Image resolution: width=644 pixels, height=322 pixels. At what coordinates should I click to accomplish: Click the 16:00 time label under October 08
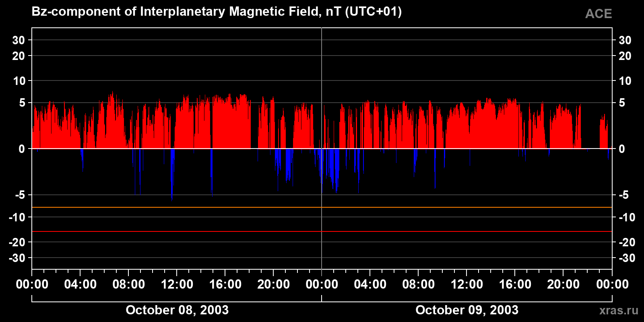point(225,285)
